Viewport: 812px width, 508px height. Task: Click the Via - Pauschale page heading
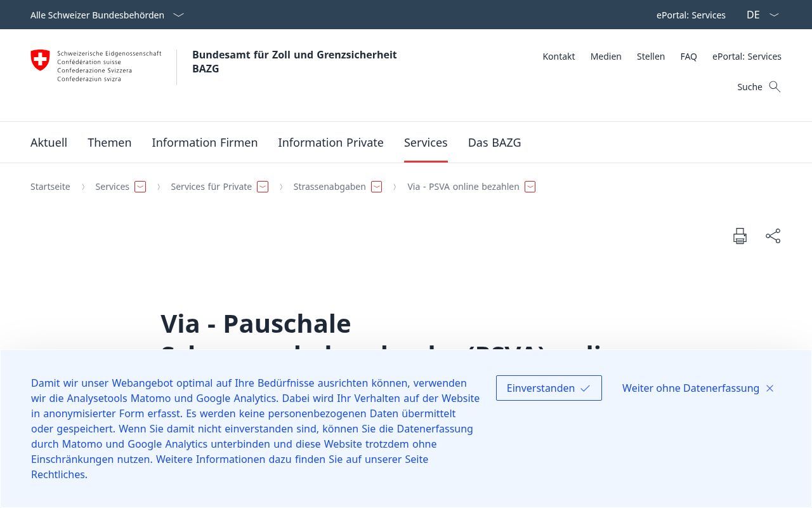pos(256,323)
